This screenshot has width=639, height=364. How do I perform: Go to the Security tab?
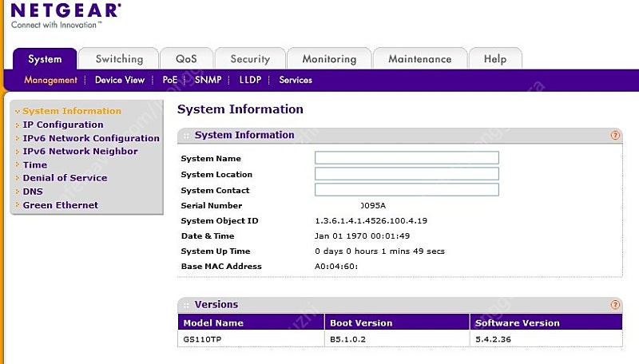250,58
